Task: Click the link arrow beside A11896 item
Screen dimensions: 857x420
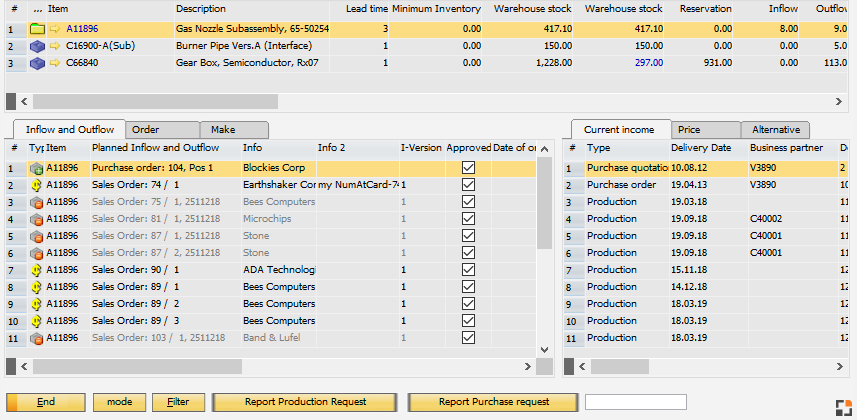Action: coord(55,29)
